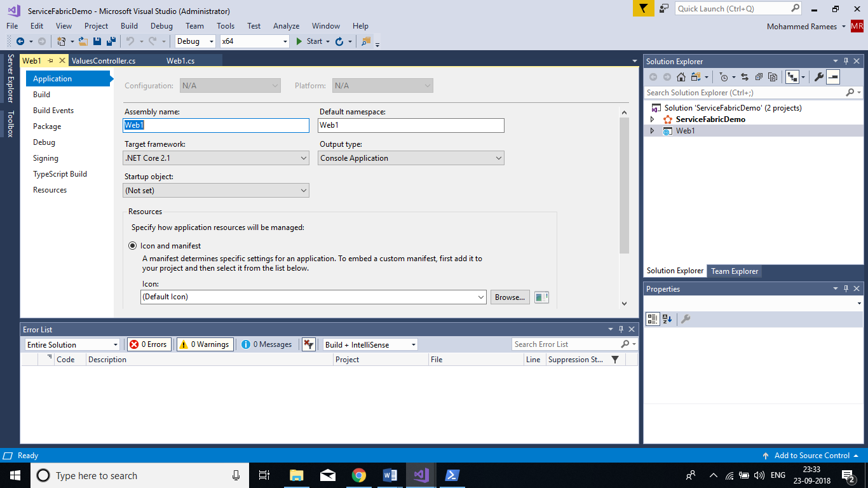The image size is (868, 488).
Task: Open the Debug menu
Action: coord(161,26)
